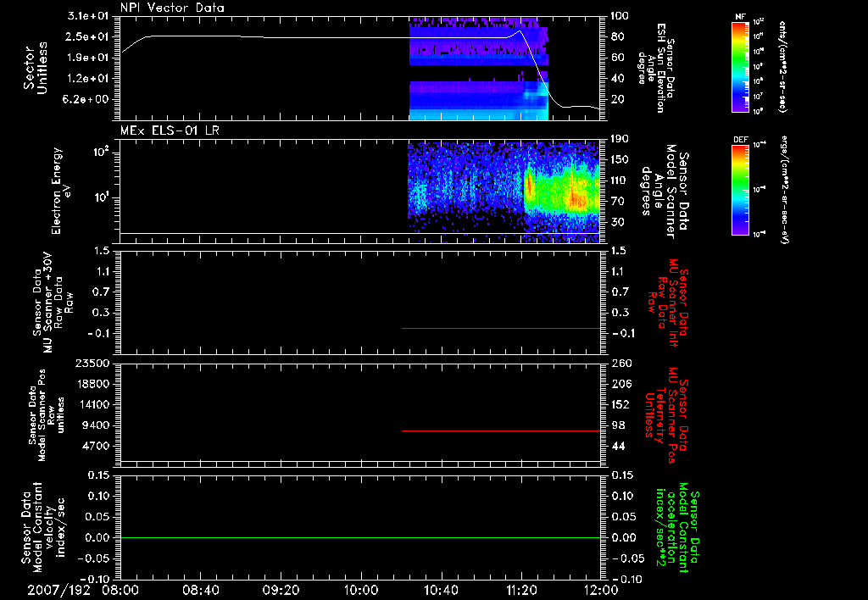Image resolution: width=868 pixels, height=600 pixels.
Task: Click the 1.2e+01 sector tick value
Action: pyautogui.click(x=88, y=78)
